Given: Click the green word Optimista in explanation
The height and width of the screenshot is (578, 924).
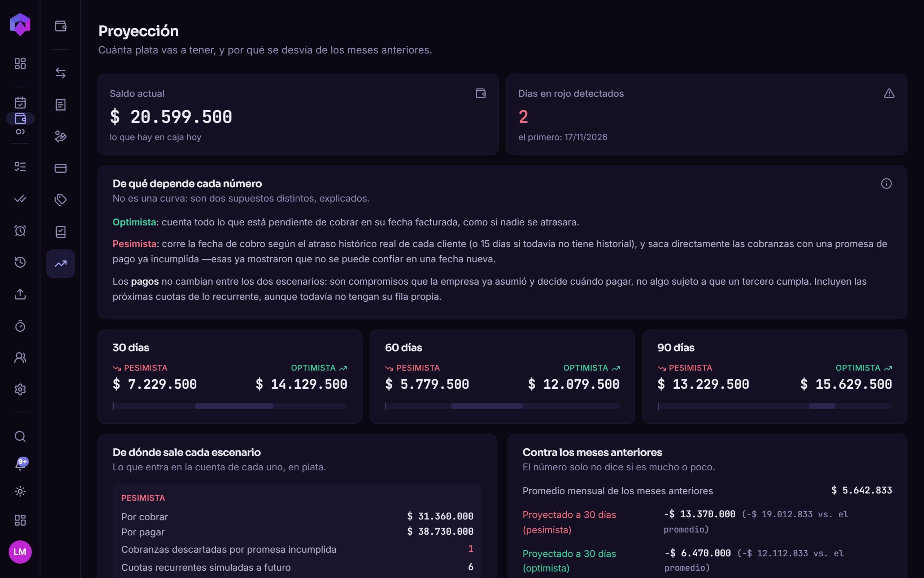Looking at the screenshot, I should point(134,222).
